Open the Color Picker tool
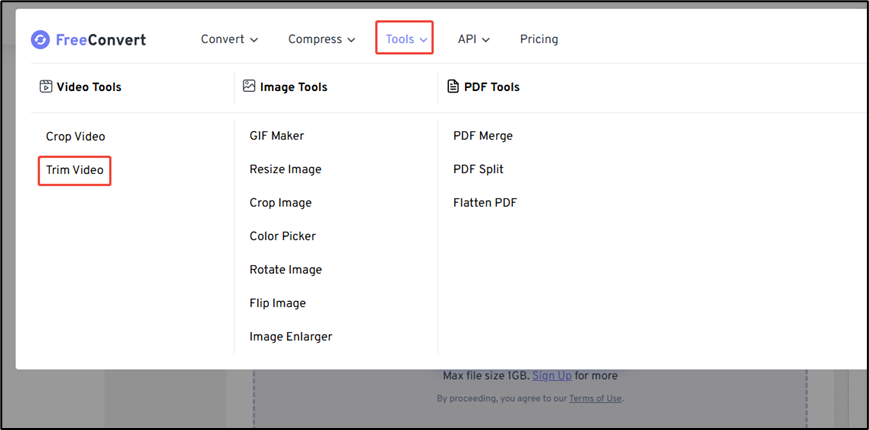Viewport: 869px width, 430px height. pyautogui.click(x=282, y=236)
